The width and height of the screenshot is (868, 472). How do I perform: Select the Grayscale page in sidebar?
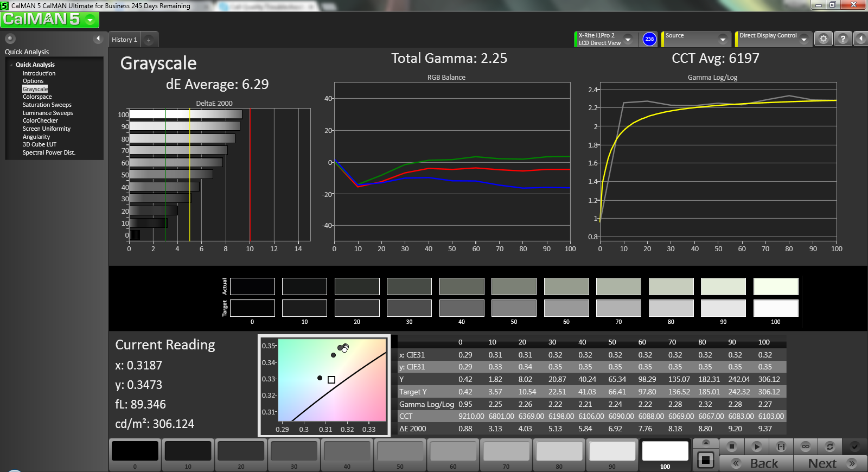pyautogui.click(x=35, y=89)
